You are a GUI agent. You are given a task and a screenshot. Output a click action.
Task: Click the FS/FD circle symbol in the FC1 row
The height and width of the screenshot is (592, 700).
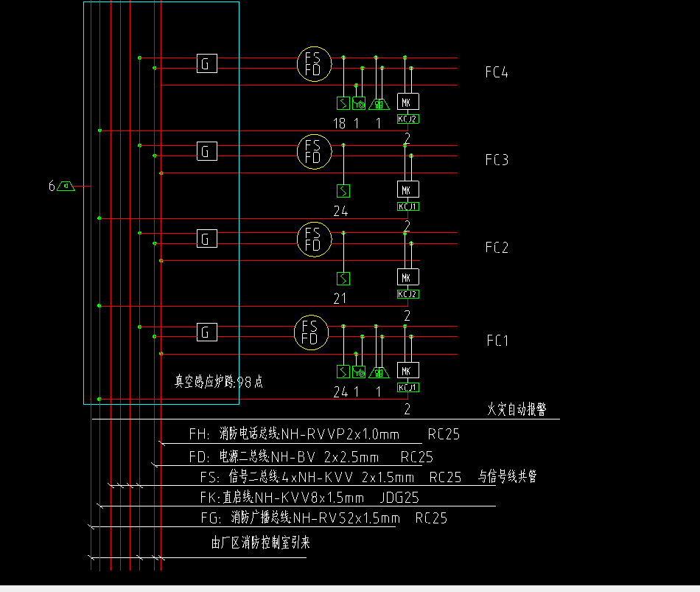(x=312, y=332)
